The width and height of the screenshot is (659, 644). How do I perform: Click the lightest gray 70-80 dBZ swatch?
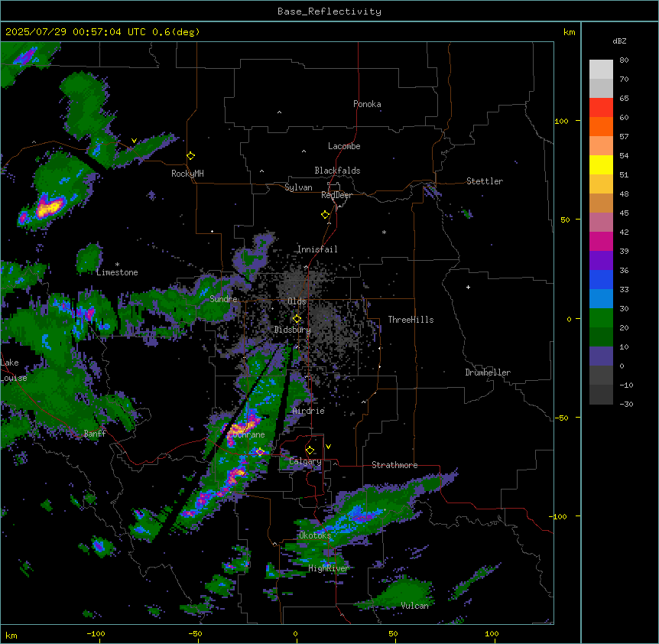601,70
